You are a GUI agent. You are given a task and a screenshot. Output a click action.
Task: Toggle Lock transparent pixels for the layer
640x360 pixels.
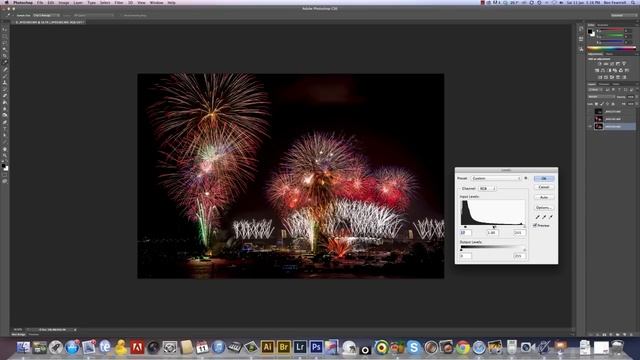click(x=596, y=104)
